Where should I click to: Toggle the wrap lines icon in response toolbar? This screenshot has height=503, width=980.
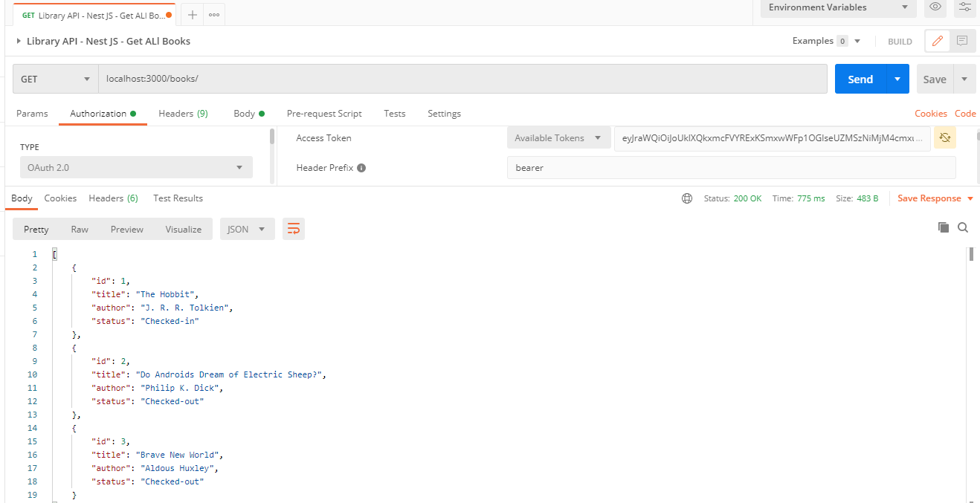[x=294, y=229]
